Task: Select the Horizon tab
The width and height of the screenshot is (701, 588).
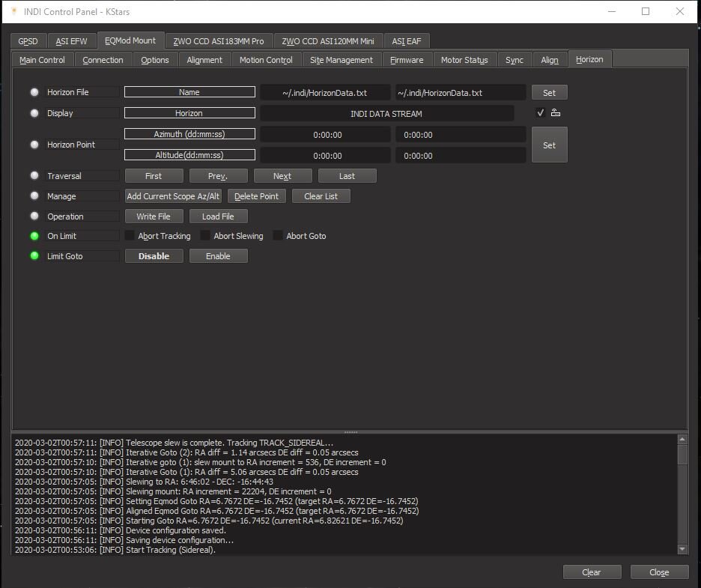Action: tap(589, 59)
